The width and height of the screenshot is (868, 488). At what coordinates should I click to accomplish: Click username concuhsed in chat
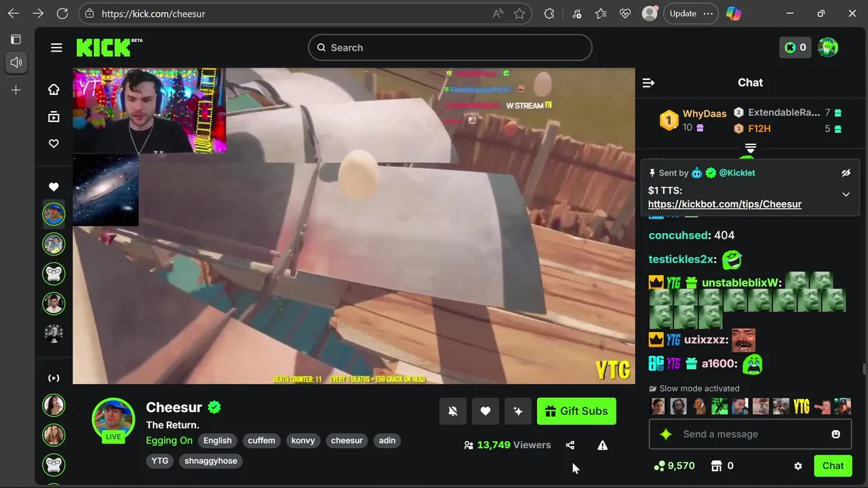[678, 235]
